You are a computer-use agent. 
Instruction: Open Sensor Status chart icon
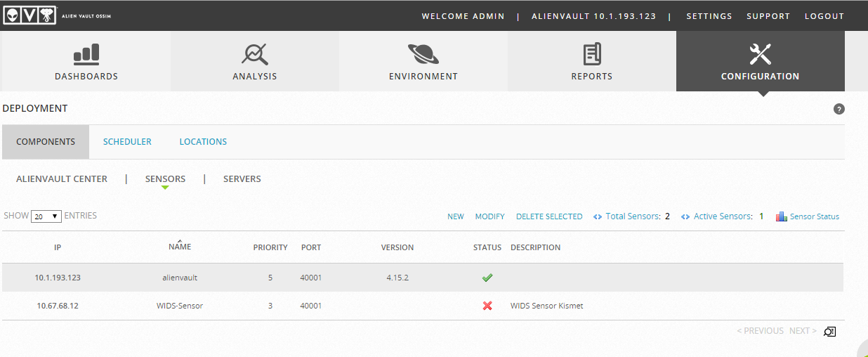tap(781, 216)
